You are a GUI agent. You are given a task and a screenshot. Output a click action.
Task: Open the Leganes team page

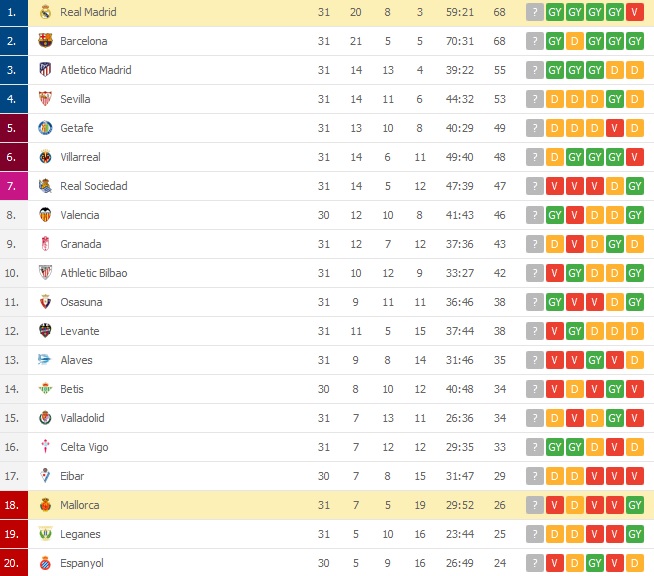click(x=80, y=534)
